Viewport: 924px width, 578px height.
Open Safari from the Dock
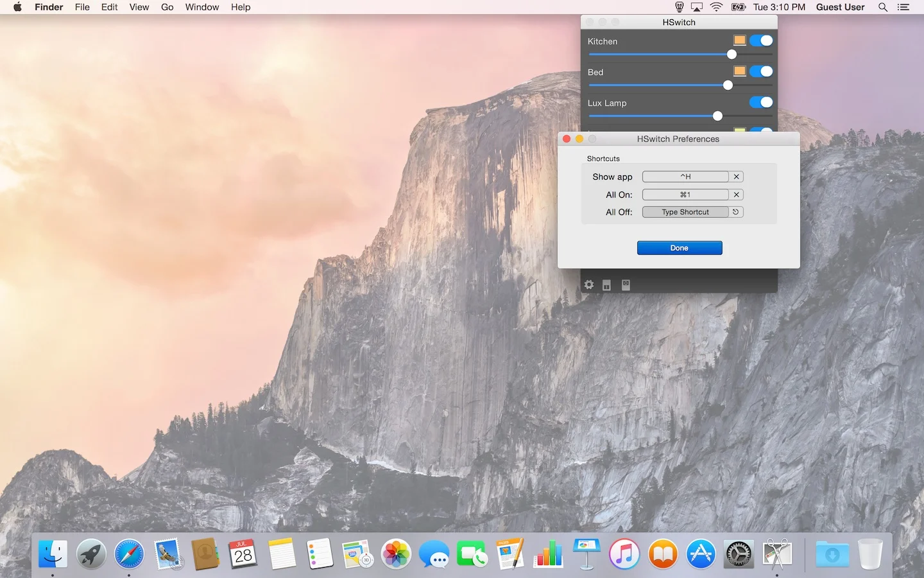pyautogui.click(x=129, y=554)
